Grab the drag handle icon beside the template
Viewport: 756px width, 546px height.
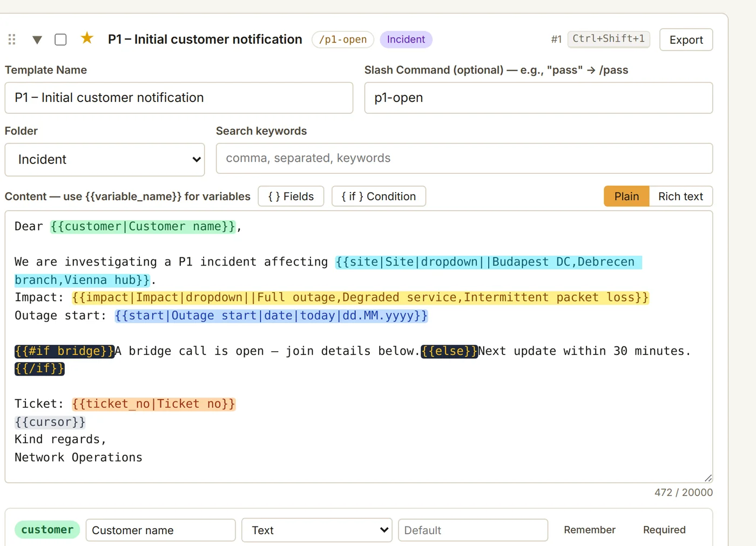tap(12, 39)
